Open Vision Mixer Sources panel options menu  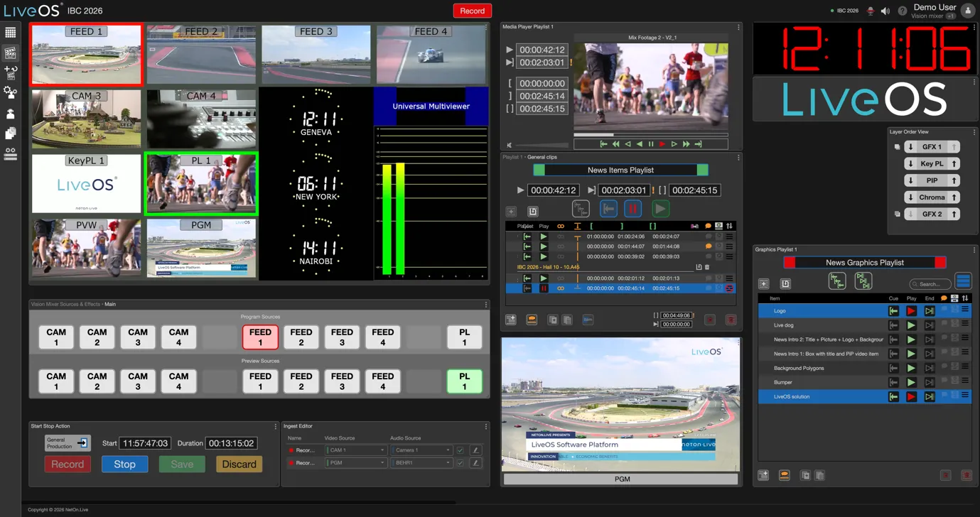click(486, 305)
